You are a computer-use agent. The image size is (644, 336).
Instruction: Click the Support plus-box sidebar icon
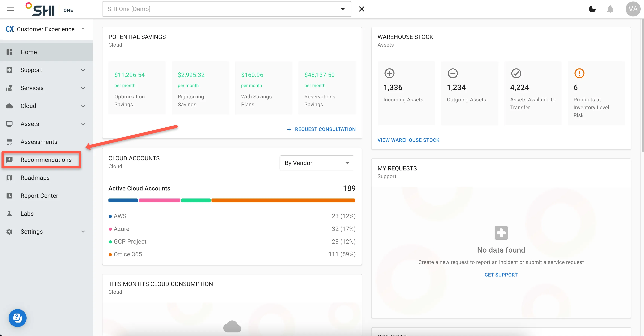[10, 70]
